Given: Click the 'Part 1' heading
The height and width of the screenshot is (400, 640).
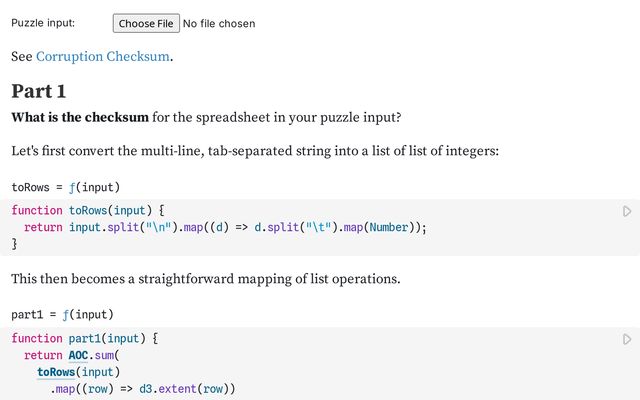Looking at the screenshot, I should click(39, 92).
